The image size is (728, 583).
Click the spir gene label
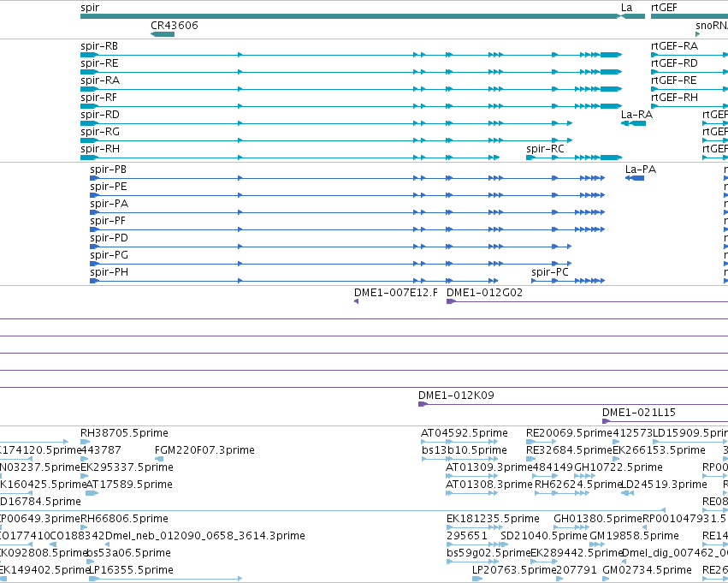90,8
